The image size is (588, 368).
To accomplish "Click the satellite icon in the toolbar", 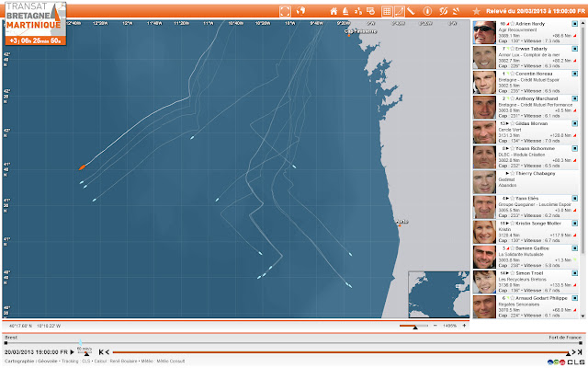I will point(457,11).
